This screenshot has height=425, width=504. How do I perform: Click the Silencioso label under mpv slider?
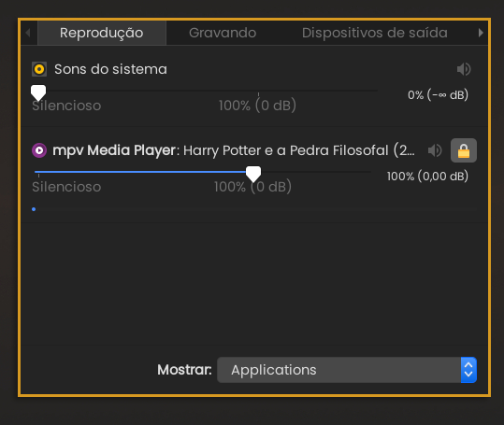tap(66, 187)
